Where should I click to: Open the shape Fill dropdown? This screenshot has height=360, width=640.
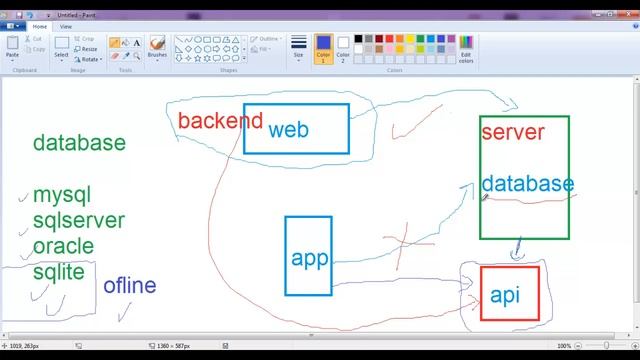261,49
